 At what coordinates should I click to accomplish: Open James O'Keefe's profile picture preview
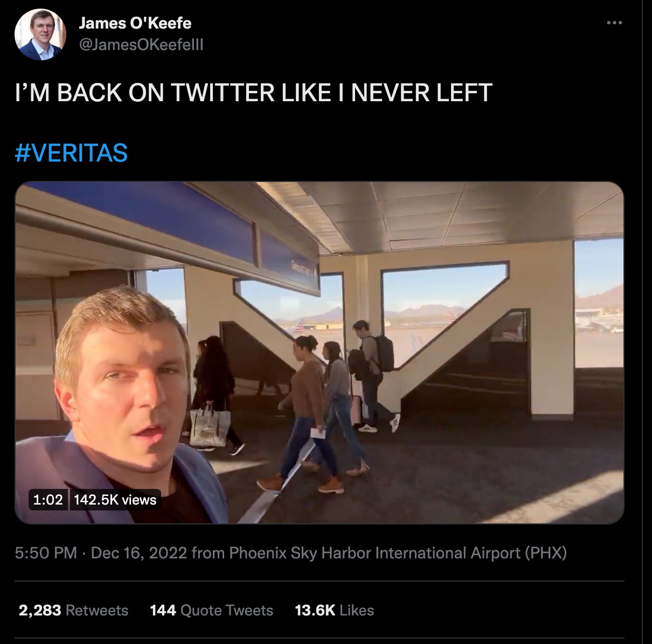pyautogui.click(x=41, y=33)
